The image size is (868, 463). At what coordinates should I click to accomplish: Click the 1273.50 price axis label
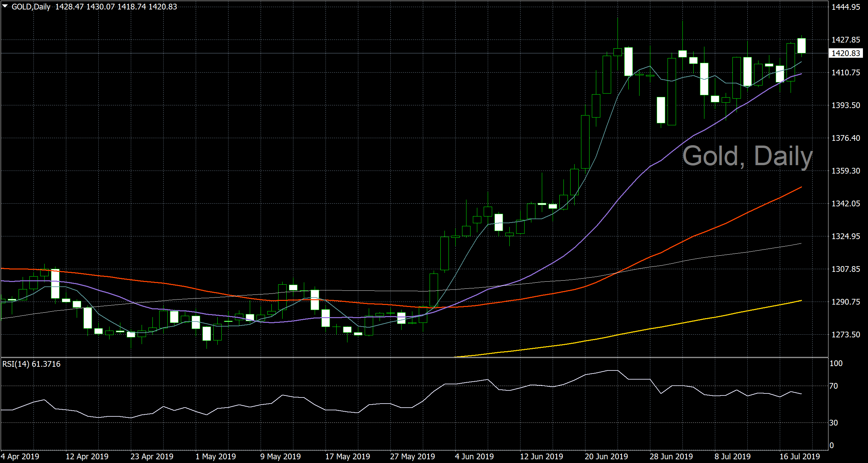(846, 335)
